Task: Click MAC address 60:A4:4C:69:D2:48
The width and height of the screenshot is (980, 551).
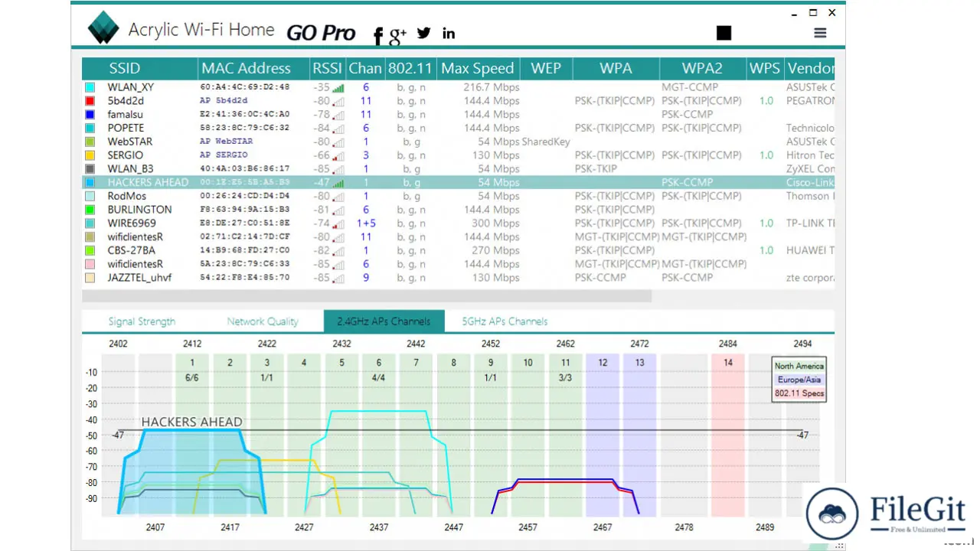Action: (245, 87)
